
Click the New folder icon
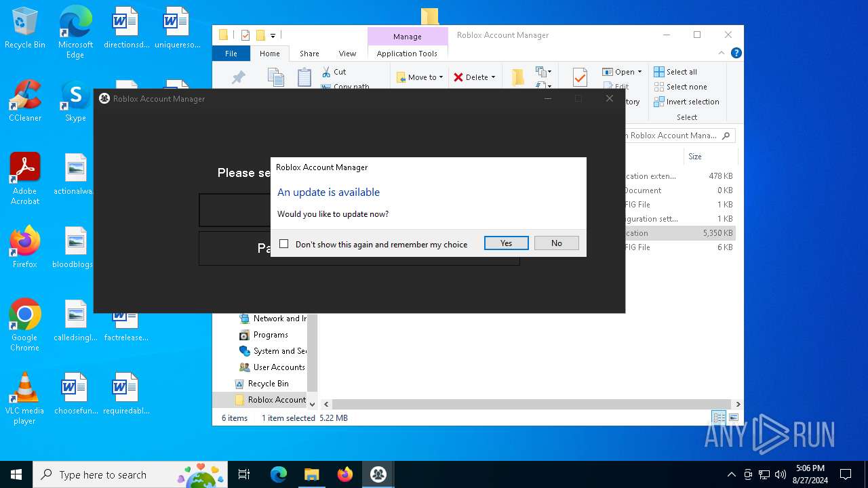click(517, 77)
